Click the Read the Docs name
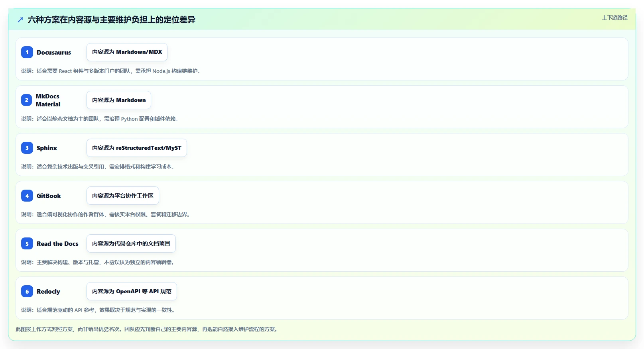 (57, 243)
